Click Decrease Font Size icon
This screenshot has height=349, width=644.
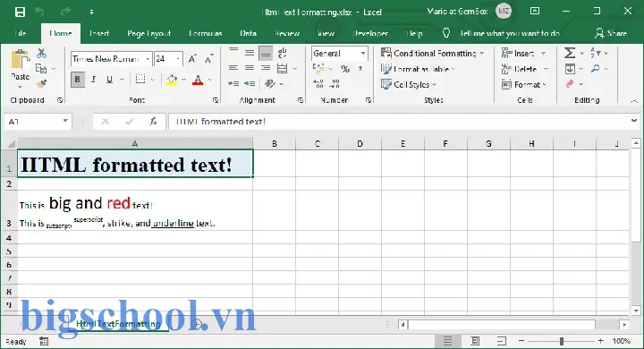click(x=208, y=59)
